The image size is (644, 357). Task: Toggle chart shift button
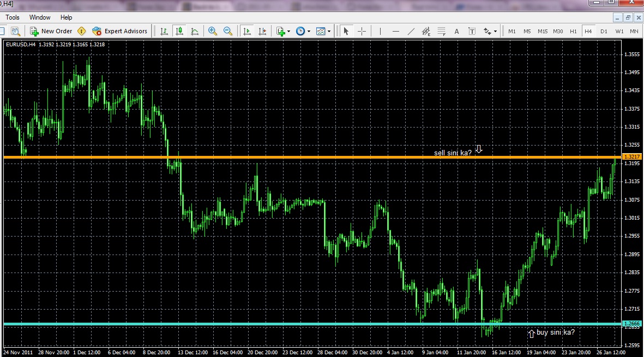point(262,31)
